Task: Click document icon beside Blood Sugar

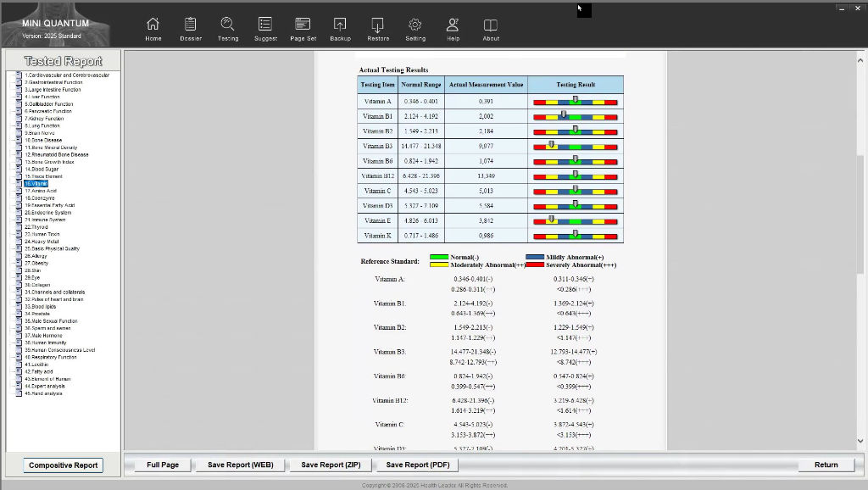Action: (x=19, y=169)
